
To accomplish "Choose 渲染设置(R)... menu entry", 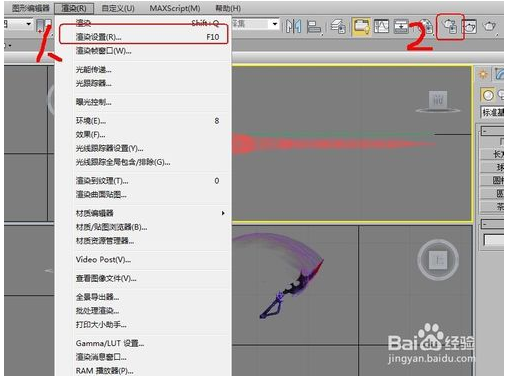I will click(x=144, y=37).
